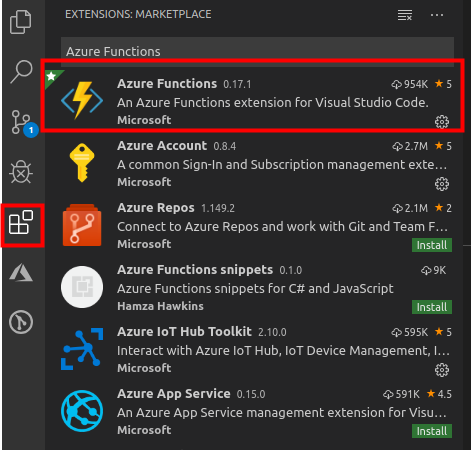Image resolution: width=472 pixels, height=451 pixels.
Task: Open manage gear for Azure IoT Hub Toolkit
Action: [442, 370]
